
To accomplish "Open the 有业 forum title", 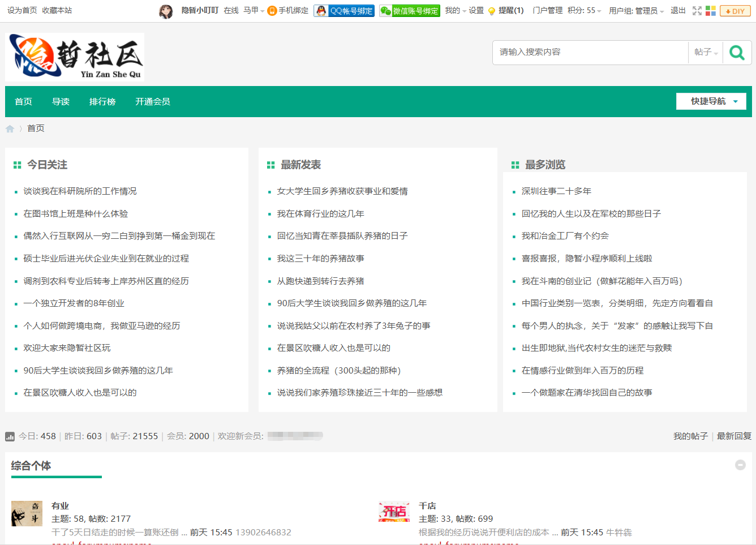I will point(60,506).
